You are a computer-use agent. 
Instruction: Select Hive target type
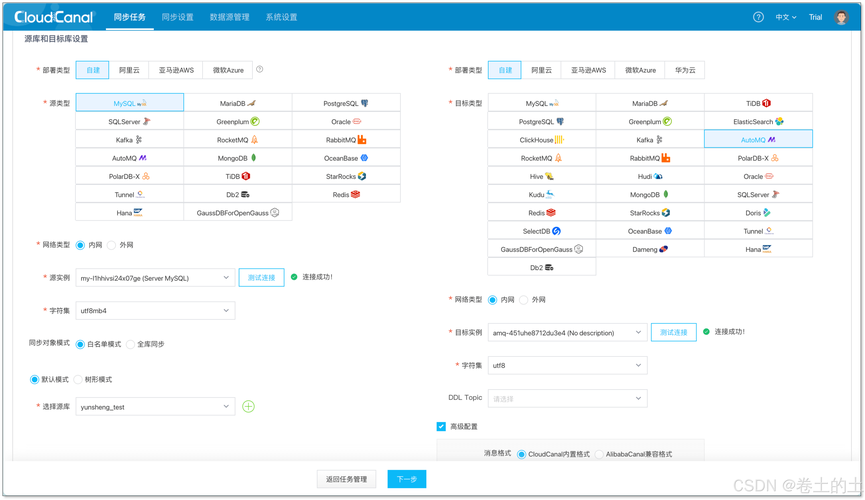(x=542, y=176)
